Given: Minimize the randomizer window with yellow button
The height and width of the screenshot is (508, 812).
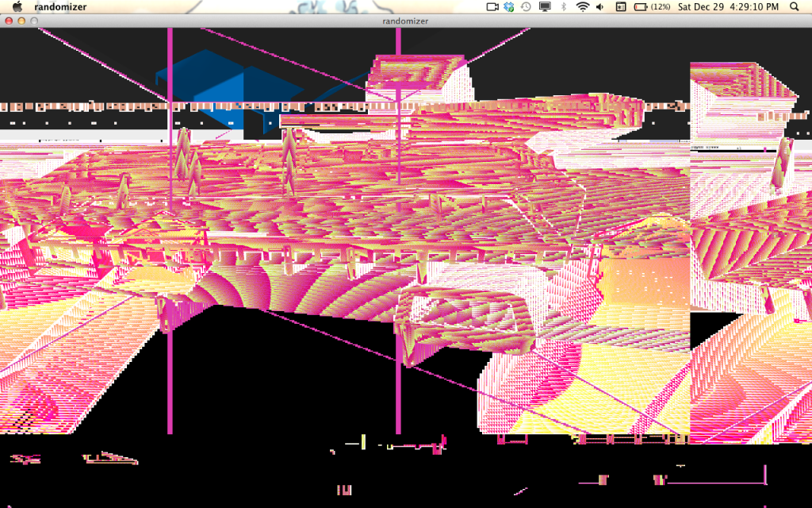Looking at the screenshot, I should click(x=21, y=21).
